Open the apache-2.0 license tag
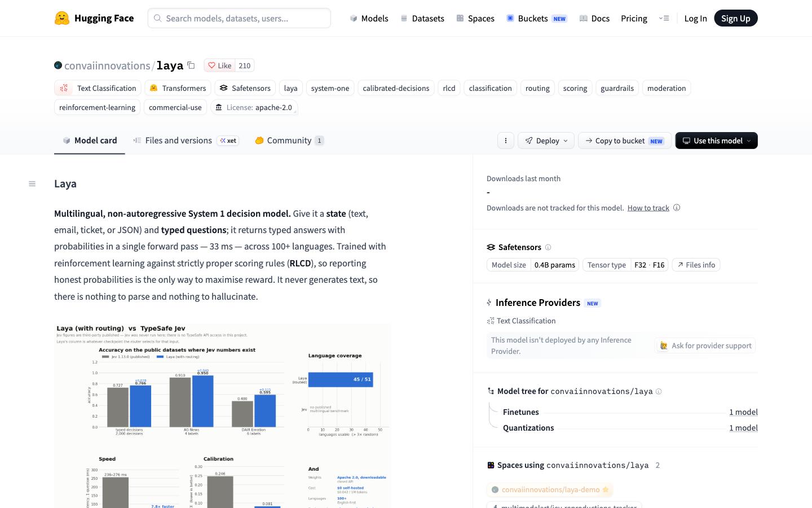The width and height of the screenshot is (812, 508). [254, 107]
